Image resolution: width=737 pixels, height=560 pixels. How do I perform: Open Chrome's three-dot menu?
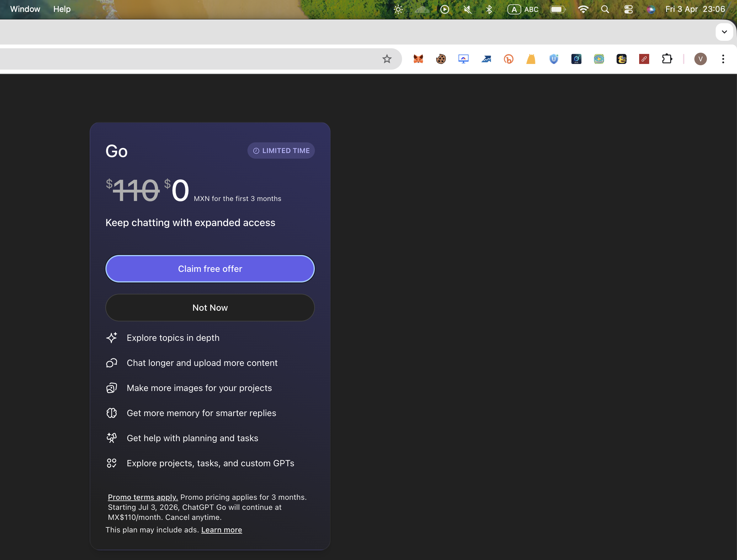pyautogui.click(x=723, y=59)
